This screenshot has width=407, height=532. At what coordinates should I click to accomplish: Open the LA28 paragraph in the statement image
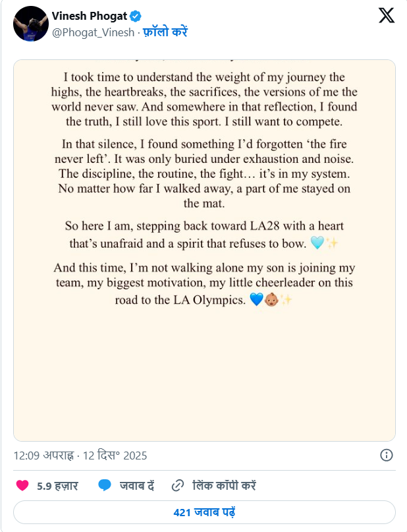204,235
